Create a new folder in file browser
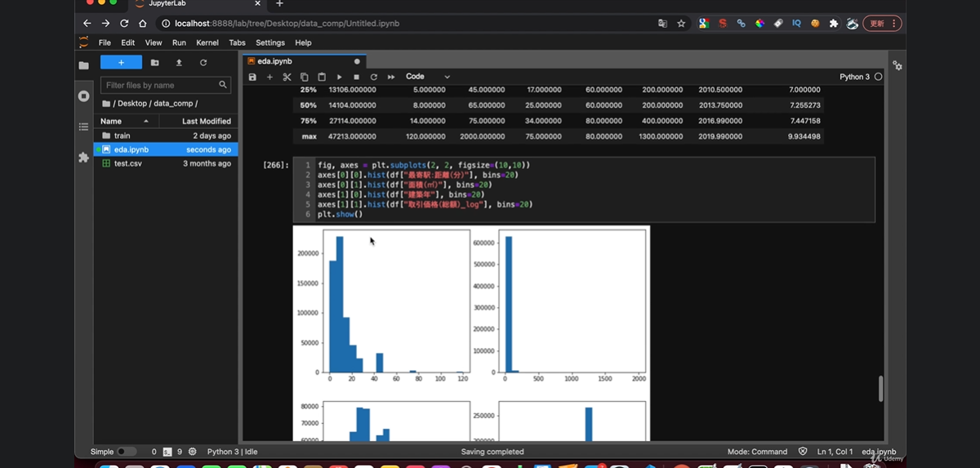980x468 pixels. click(155, 62)
